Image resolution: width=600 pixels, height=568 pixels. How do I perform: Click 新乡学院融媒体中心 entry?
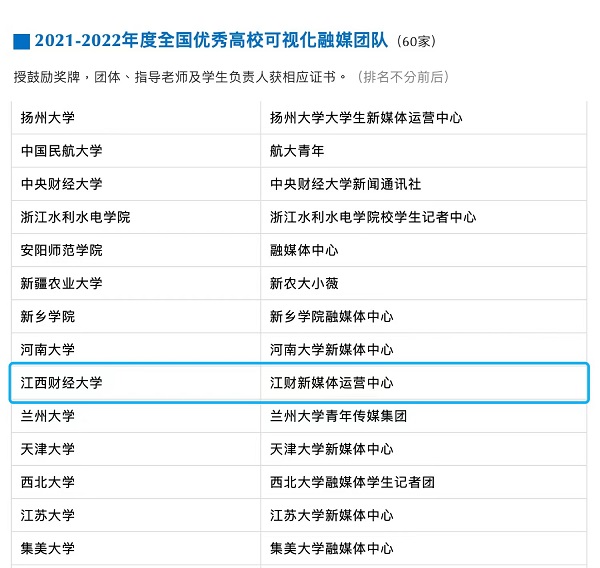[332, 317]
